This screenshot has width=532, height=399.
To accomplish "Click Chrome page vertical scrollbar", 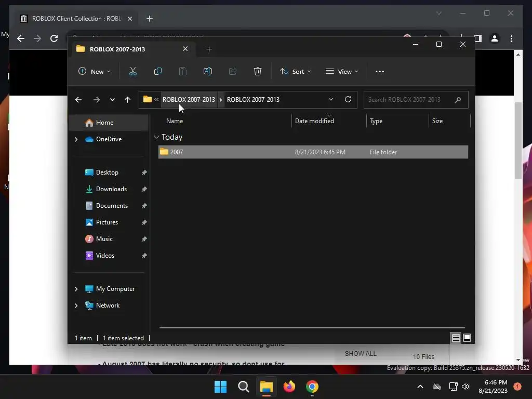I will pyautogui.click(x=518, y=140).
